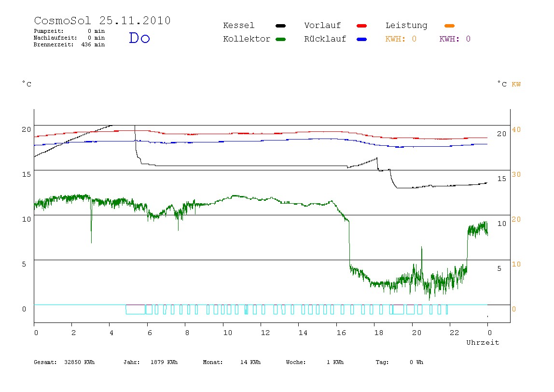Click the '1 KWh' weekly value
Image resolution: width=554 pixels, height=392 pixels.
click(335, 362)
